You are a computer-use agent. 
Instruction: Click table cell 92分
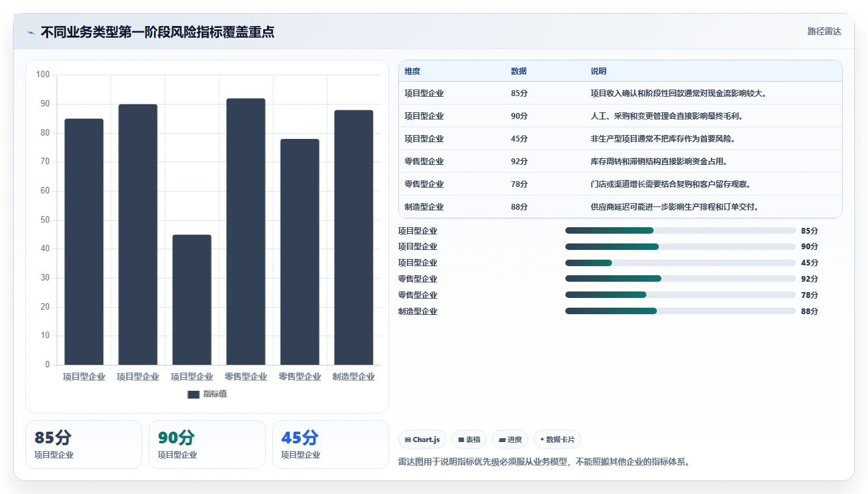519,162
